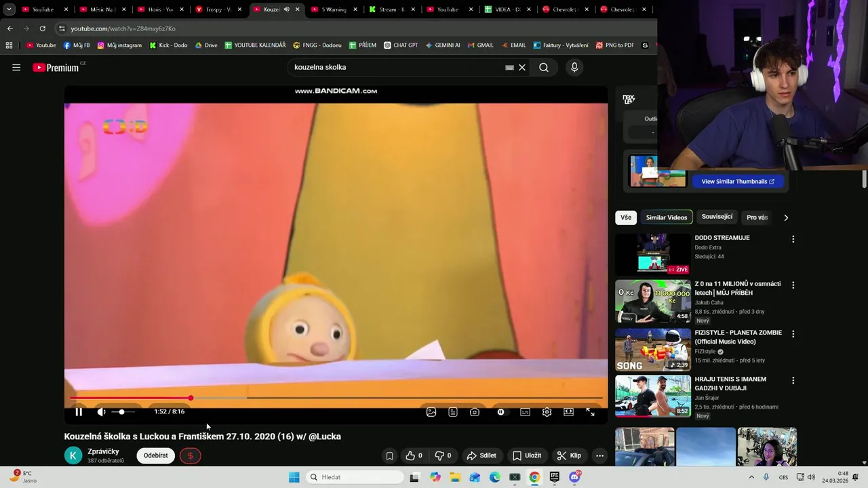
Task: Open the GEMINI AI bookmark
Action: [443, 45]
